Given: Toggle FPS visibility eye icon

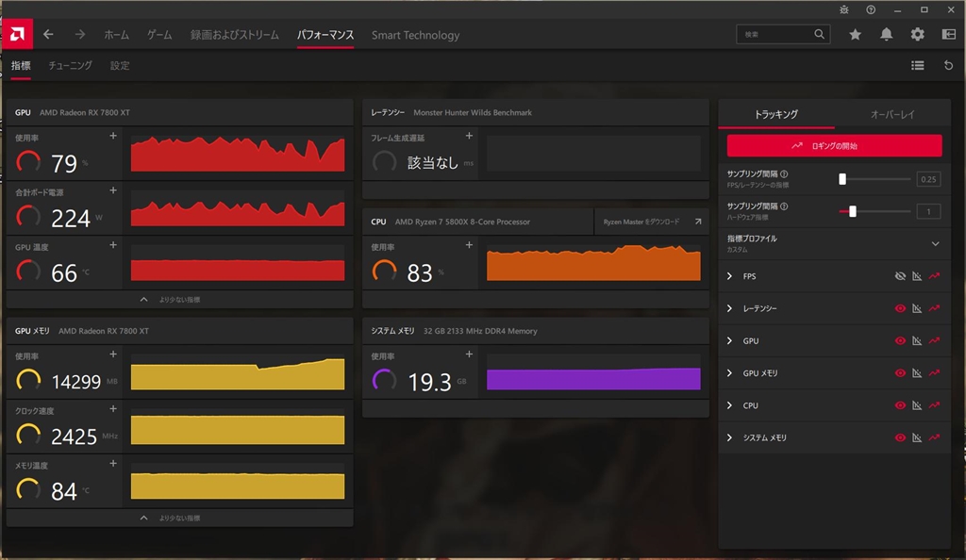Looking at the screenshot, I should [x=900, y=276].
